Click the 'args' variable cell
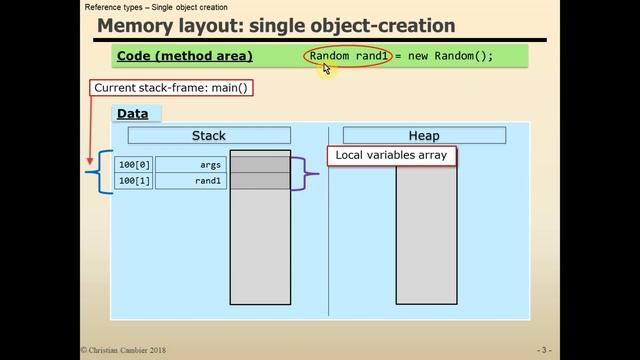The image size is (640, 360). 191,165
